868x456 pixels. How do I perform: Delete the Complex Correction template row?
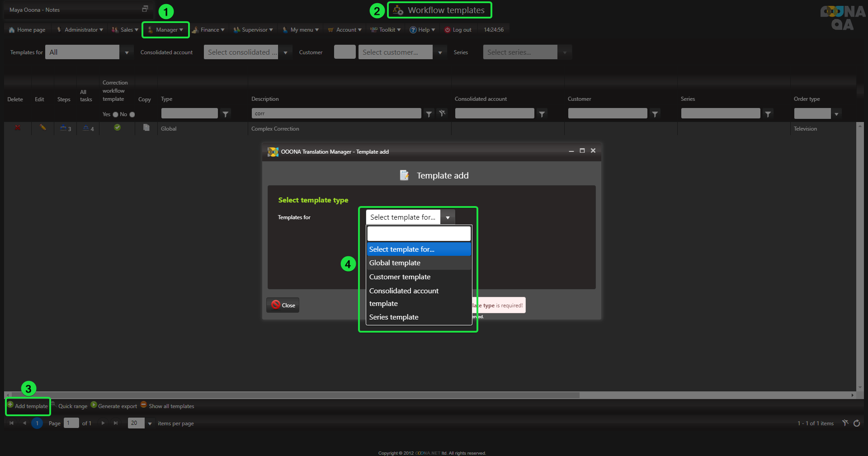[x=18, y=128]
